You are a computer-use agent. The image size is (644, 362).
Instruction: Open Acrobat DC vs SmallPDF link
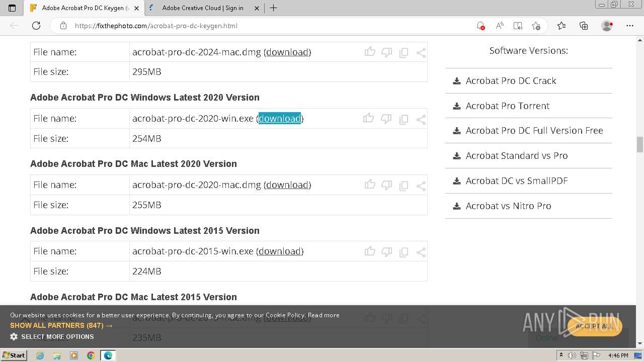pos(517,180)
